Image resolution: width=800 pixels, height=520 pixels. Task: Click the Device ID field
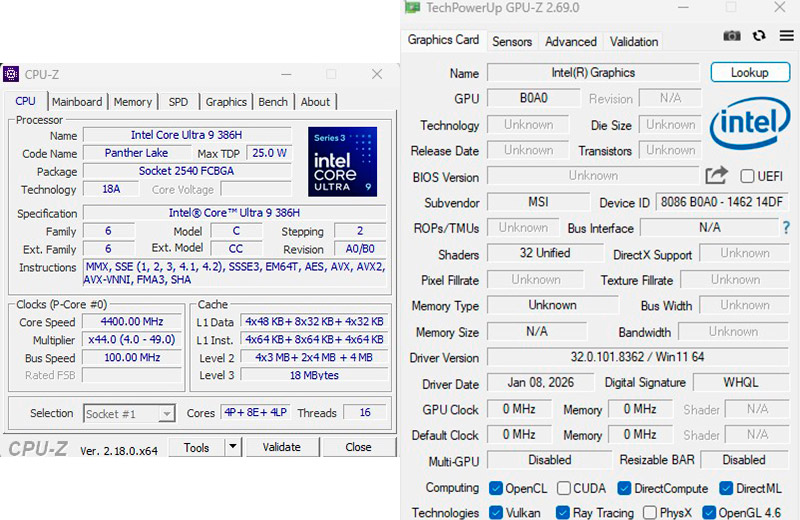[720, 202]
